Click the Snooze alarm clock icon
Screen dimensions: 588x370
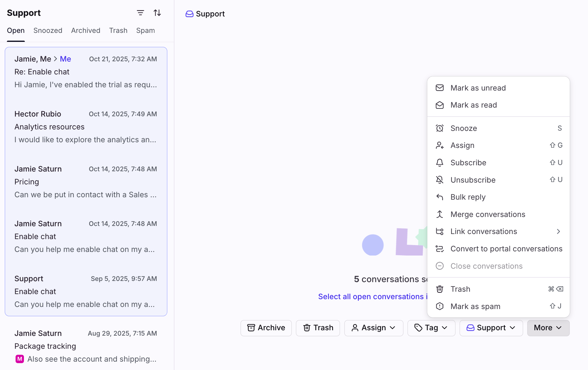pyautogui.click(x=440, y=128)
